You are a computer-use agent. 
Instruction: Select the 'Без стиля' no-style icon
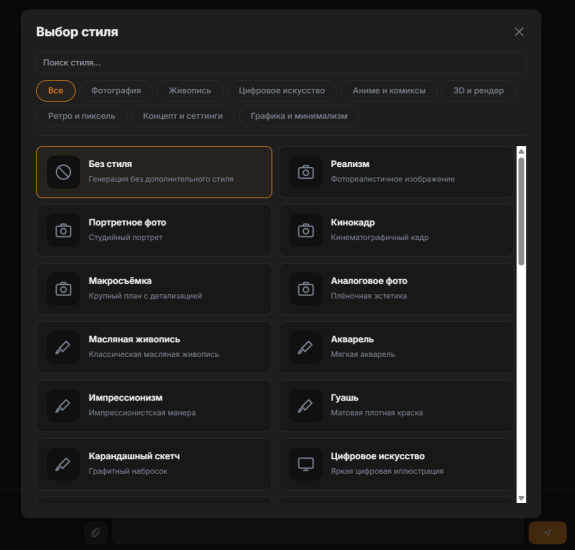[63, 172]
